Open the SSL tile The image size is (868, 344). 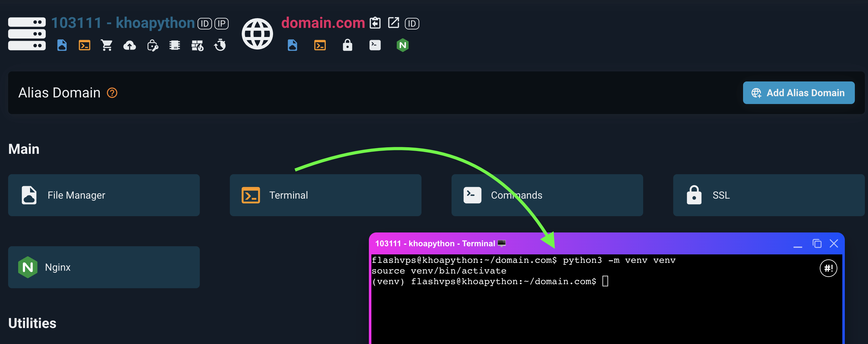(769, 195)
